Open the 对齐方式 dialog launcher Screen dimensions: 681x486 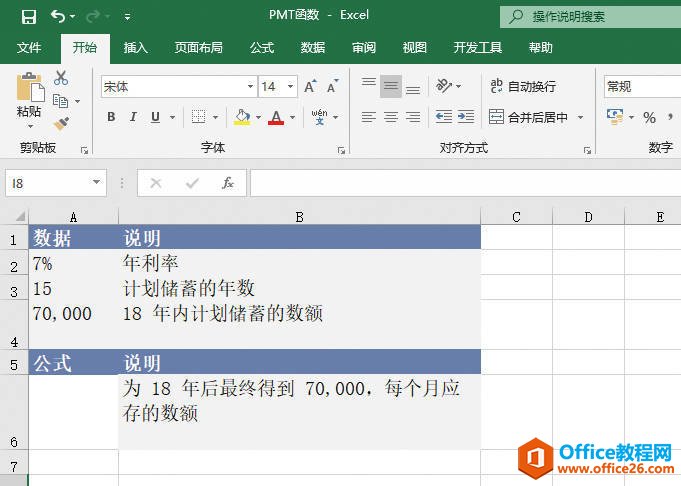tap(587, 151)
